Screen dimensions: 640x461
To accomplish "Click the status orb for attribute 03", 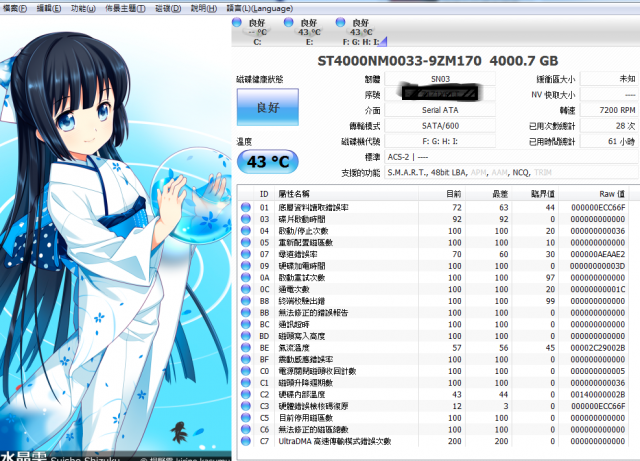I will [246, 219].
